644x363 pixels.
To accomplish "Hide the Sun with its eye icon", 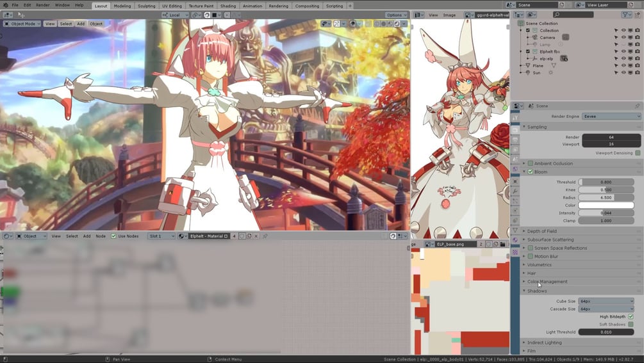I will tap(623, 72).
